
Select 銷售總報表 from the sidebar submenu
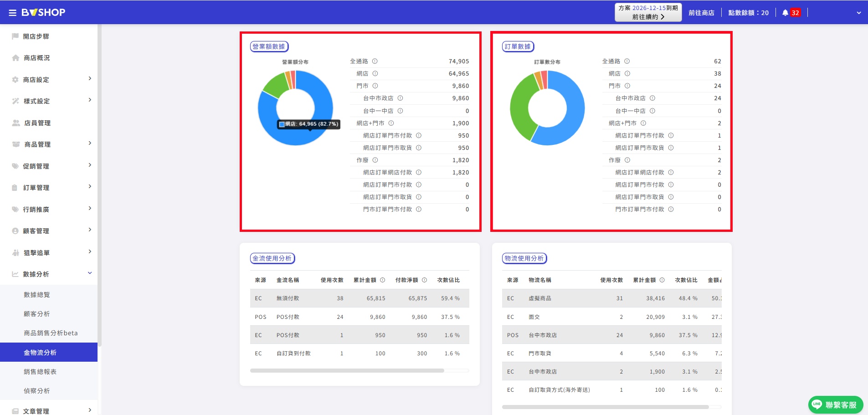[x=40, y=372]
